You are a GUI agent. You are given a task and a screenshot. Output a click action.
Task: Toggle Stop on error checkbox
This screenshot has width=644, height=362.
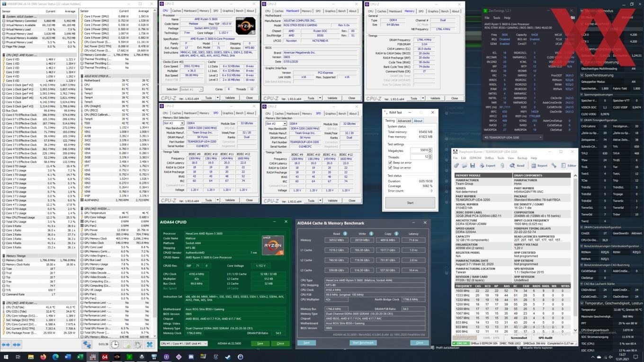[x=390, y=168]
